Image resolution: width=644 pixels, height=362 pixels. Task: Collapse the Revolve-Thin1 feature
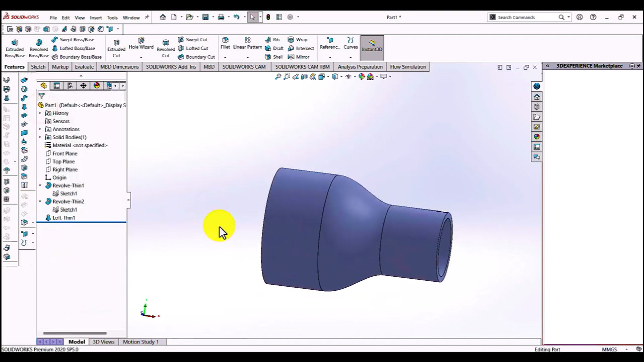[40, 185]
